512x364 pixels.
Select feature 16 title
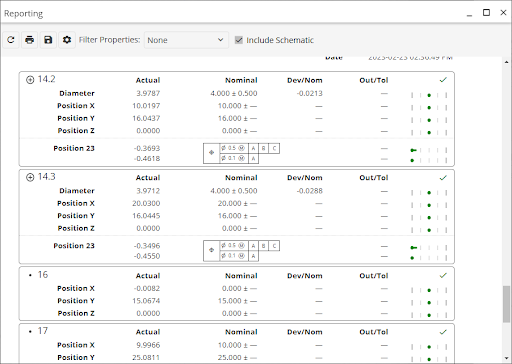coord(43,275)
